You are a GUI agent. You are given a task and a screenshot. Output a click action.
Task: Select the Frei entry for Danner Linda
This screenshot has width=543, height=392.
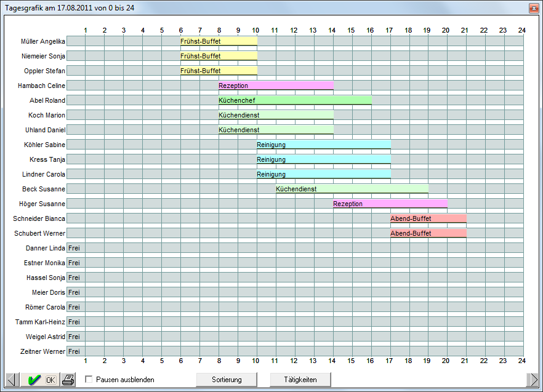point(74,248)
